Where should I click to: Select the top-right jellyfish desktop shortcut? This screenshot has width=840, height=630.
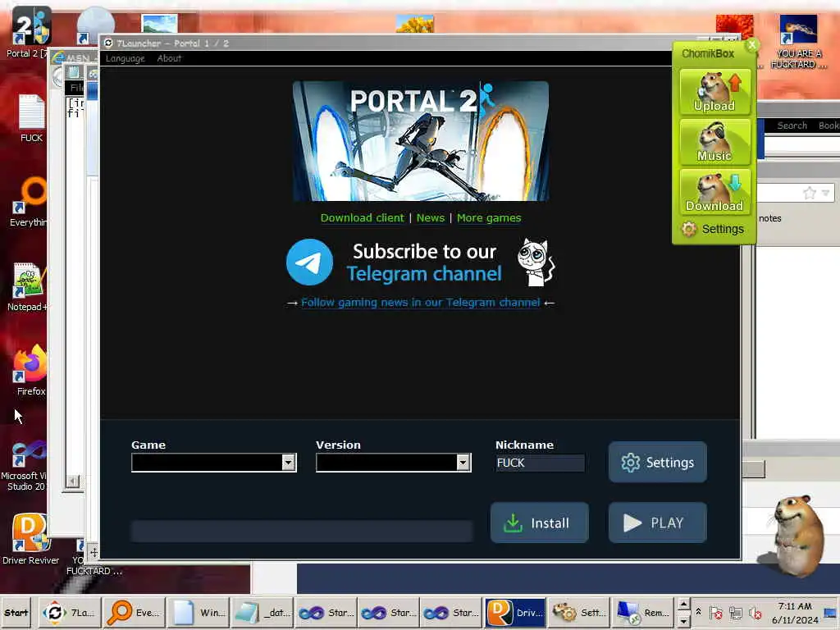point(798,42)
